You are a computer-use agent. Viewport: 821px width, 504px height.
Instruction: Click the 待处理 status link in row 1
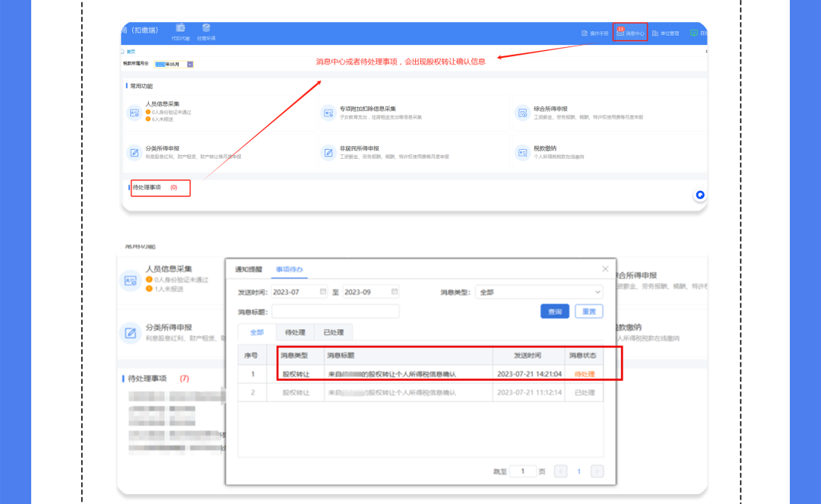coord(585,374)
